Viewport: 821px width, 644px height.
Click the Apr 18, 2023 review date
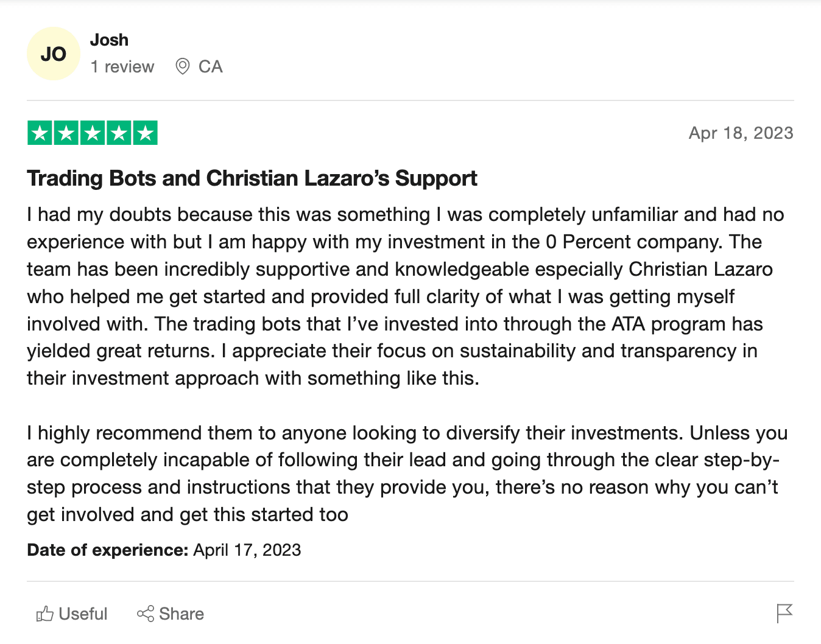(x=741, y=133)
